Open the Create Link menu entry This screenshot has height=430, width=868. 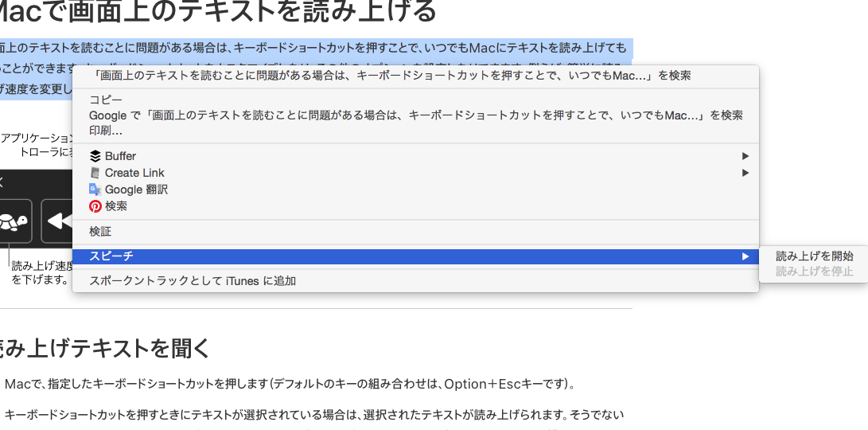[415, 173]
